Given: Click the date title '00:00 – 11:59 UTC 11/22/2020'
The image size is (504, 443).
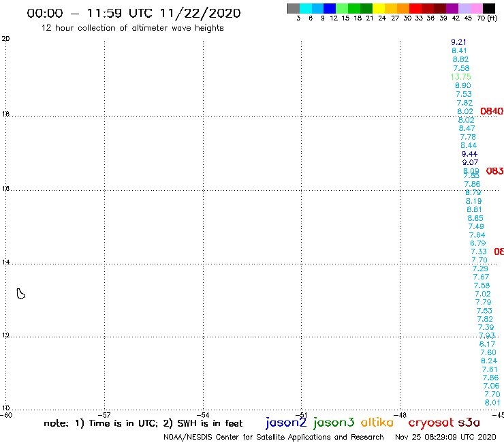Looking at the screenshot, I should 133,13.
